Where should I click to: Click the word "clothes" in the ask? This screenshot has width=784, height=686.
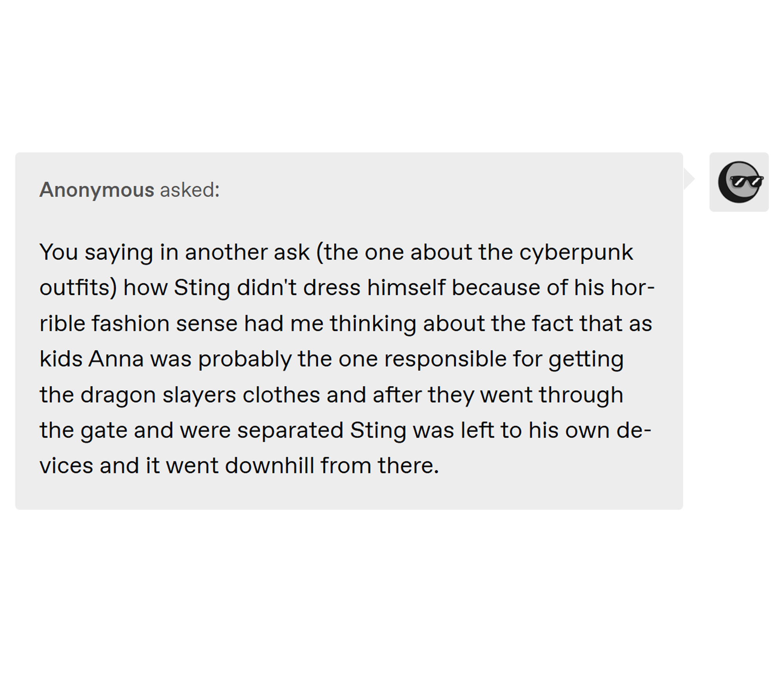[281, 395]
